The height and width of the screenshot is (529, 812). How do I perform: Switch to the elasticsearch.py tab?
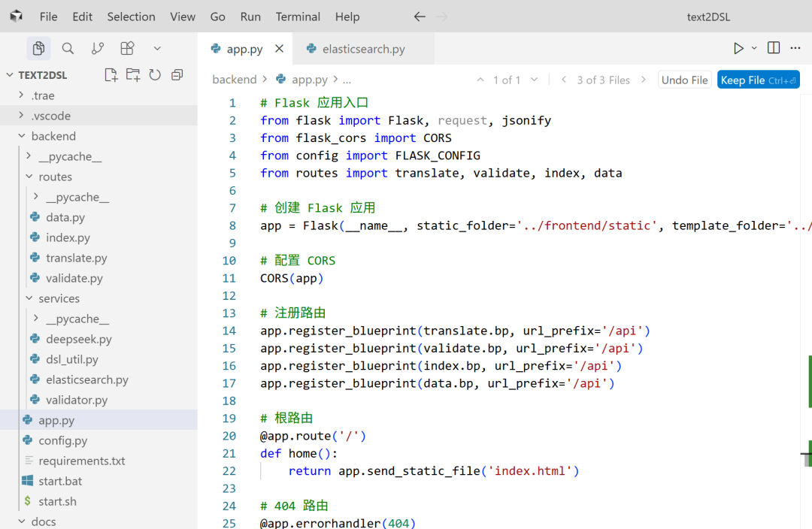coord(362,49)
